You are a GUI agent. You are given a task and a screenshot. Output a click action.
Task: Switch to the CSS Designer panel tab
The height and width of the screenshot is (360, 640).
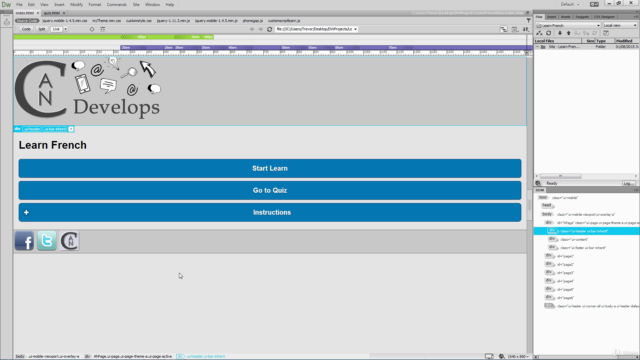604,17
